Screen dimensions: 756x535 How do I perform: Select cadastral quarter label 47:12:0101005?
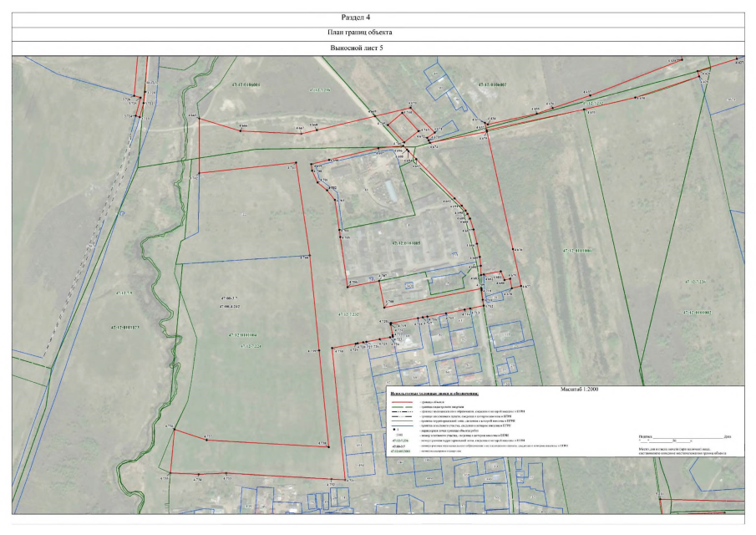405,242
